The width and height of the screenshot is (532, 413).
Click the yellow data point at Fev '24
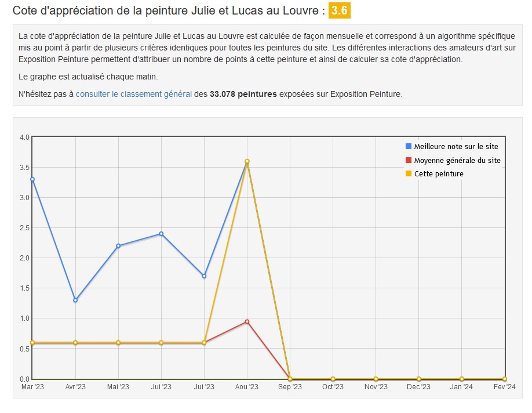coord(504,379)
